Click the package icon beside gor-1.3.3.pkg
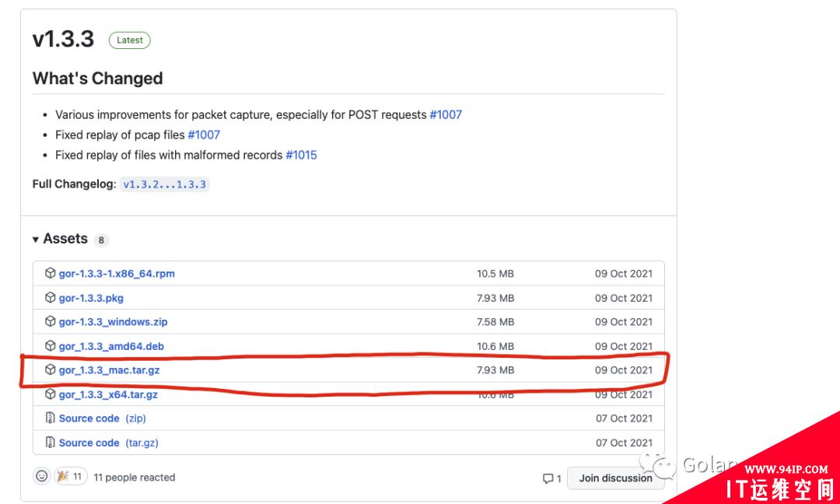Screen dimensions: 840x504 (51, 297)
